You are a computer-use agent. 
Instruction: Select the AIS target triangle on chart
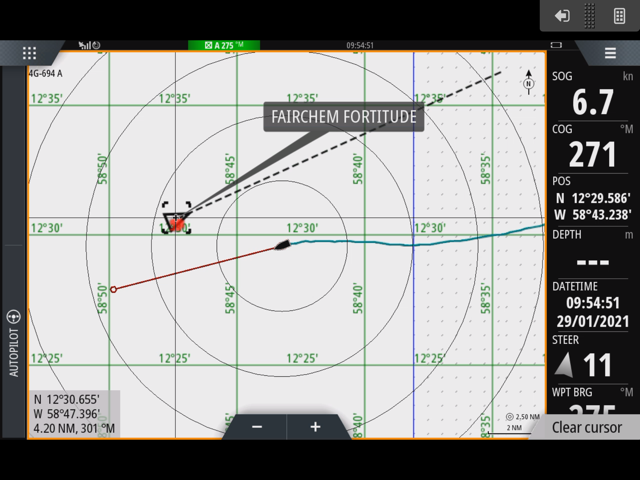tap(176, 221)
